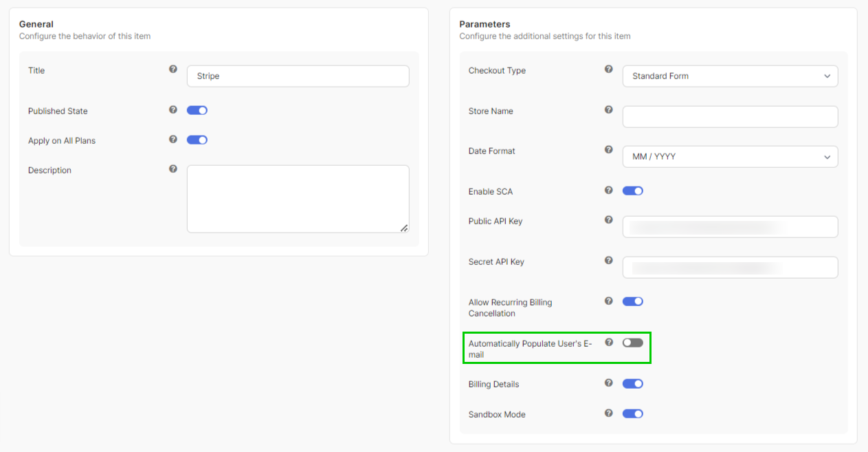Image resolution: width=868 pixels, height=452 pixels.
Task: Click the Sandbox Mode label
Action: pos(497,414)
